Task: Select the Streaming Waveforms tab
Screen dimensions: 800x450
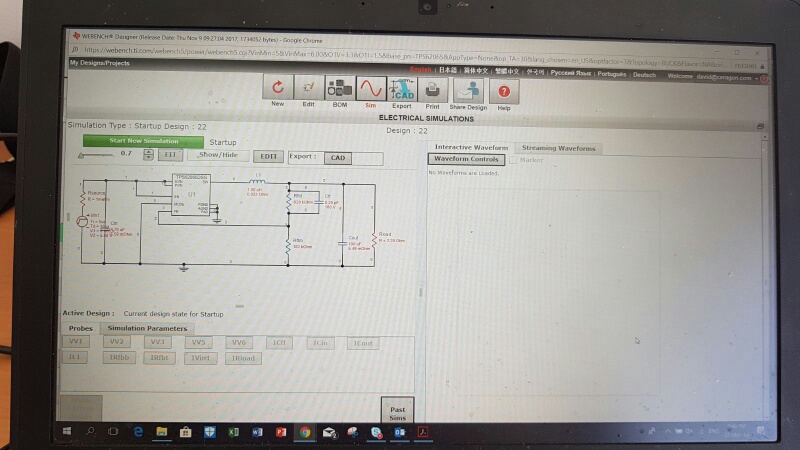Action: [x=559, y=148]
